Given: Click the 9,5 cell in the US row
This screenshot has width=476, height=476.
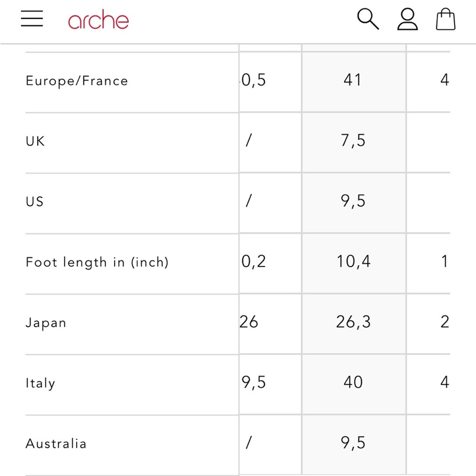Looking at the screenshot, I should pos(353,201).
